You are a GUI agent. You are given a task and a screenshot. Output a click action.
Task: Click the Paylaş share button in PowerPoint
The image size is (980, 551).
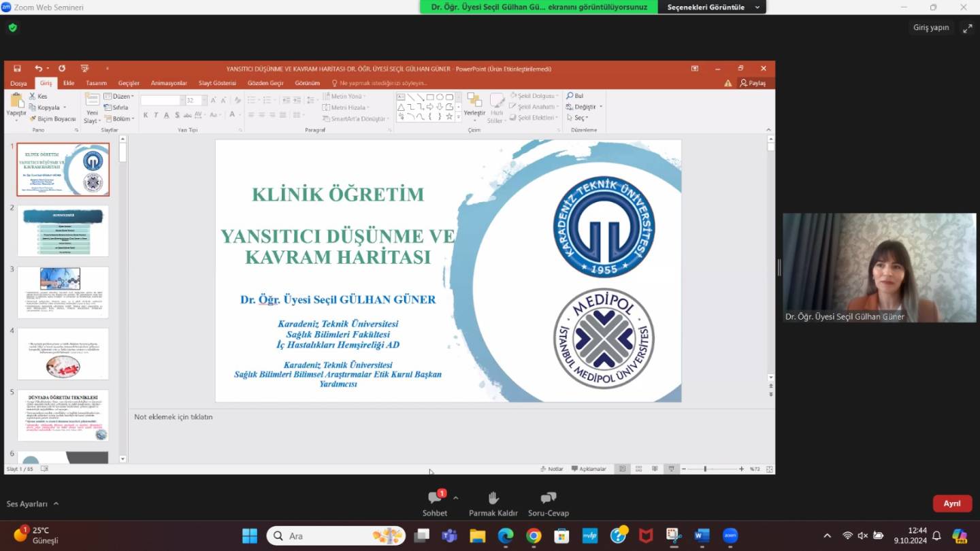coord(753,83)
